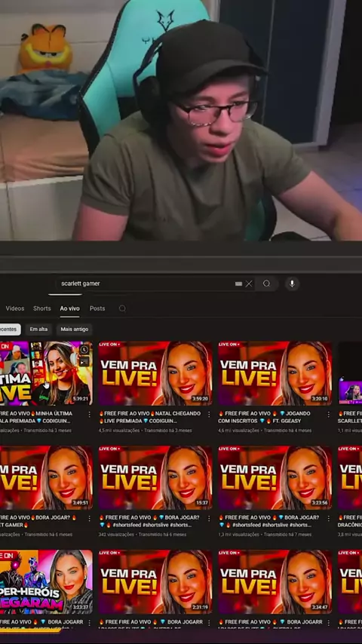
Task: Open three-dot menu for MINHA ÚLTIMA video
Action: [89, 415]
